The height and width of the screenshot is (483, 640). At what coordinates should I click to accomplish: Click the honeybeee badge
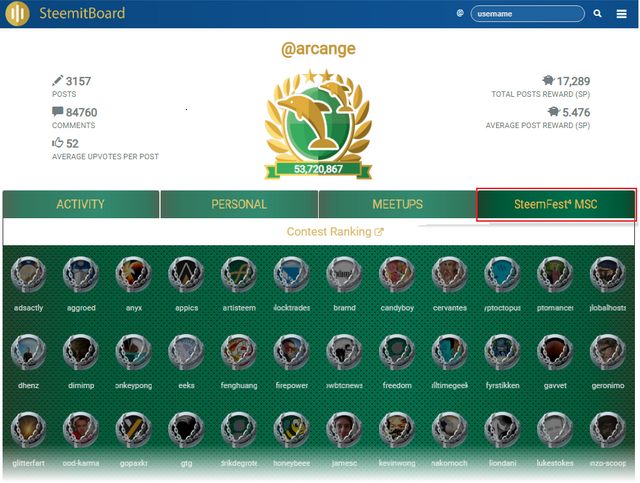coord(291,430)
